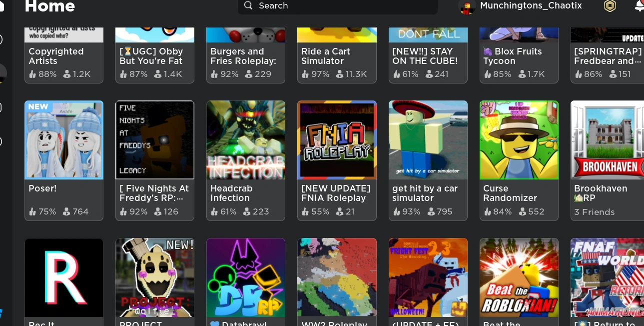Click the Roblox logo at sidebar bottom

1,314
